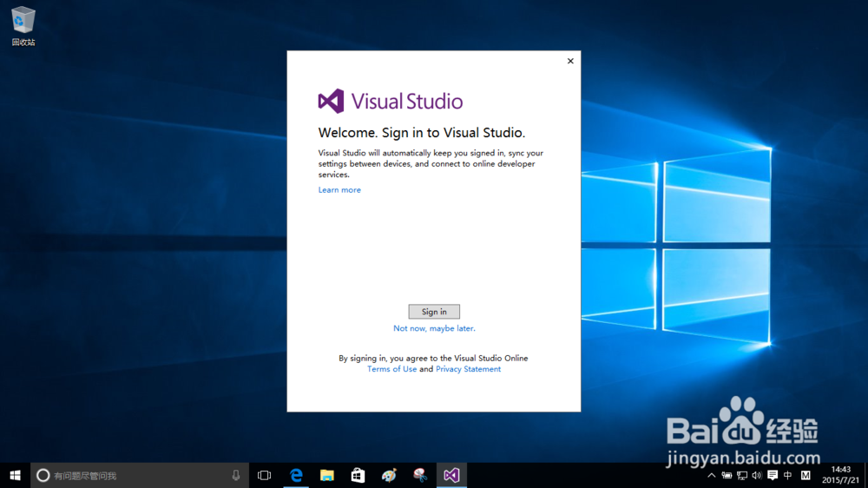
Task: Open the Recycle Bin on the desktop
Action: click(23, 26)
